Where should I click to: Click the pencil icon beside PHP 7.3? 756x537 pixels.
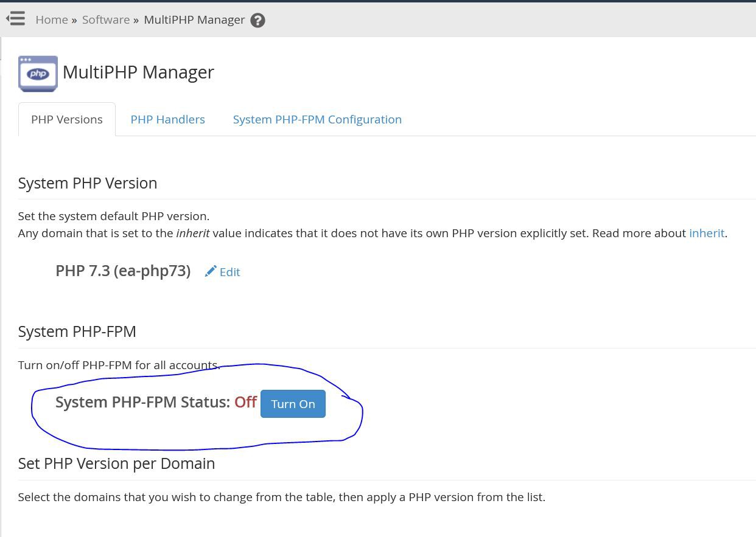coord(211,271)
